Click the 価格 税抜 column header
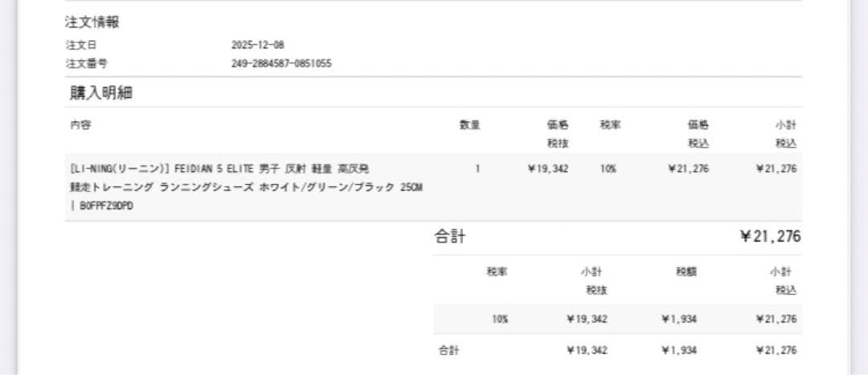This screenshot has height=375, width=868. 558,133
